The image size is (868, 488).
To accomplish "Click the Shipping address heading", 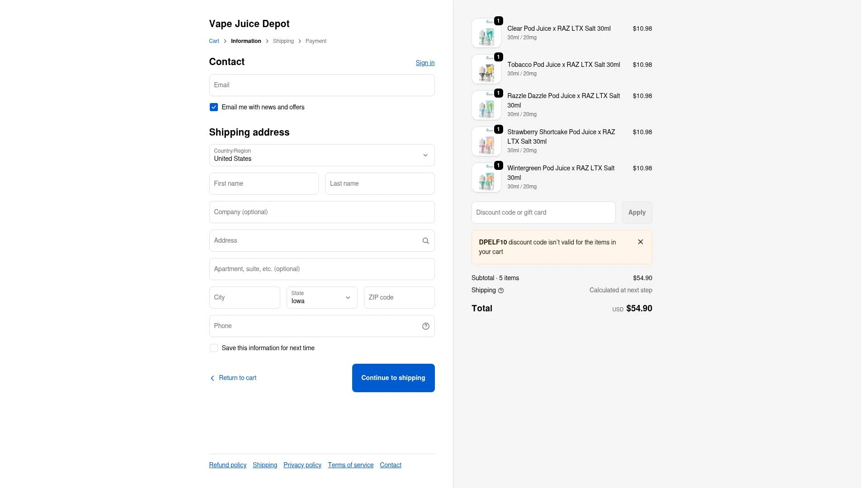I will pos(249,132).
